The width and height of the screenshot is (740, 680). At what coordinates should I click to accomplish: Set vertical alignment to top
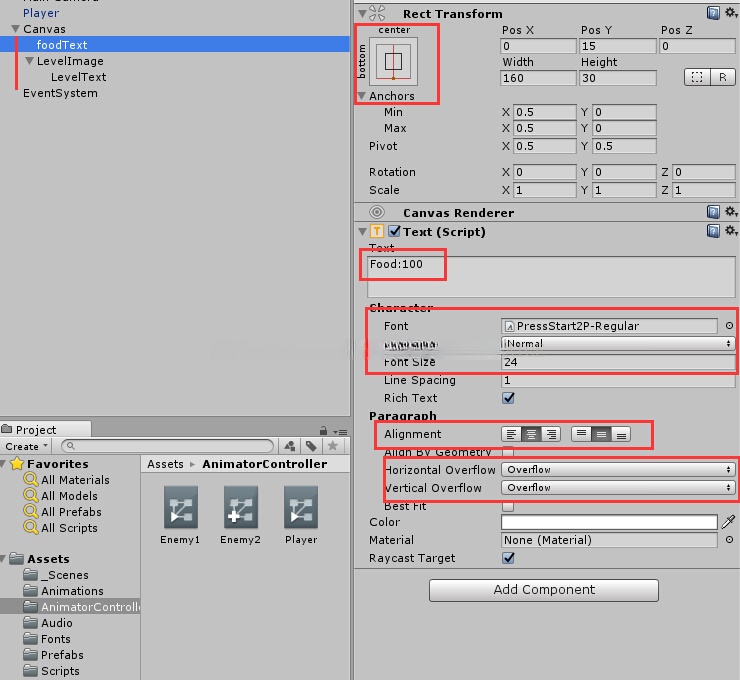pos(581,434)
